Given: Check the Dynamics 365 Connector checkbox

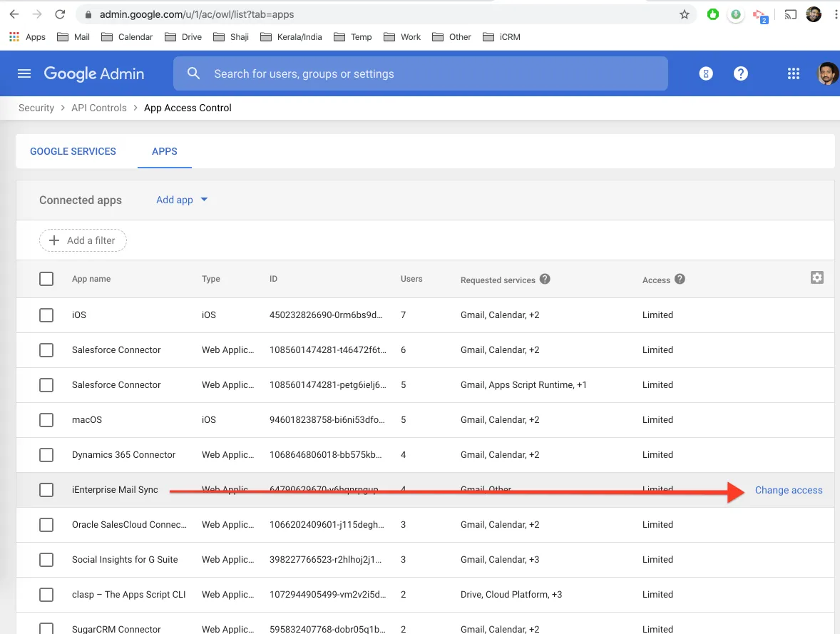Looking at the screenshot, I should pyautogui.click(x=46, y=455).
